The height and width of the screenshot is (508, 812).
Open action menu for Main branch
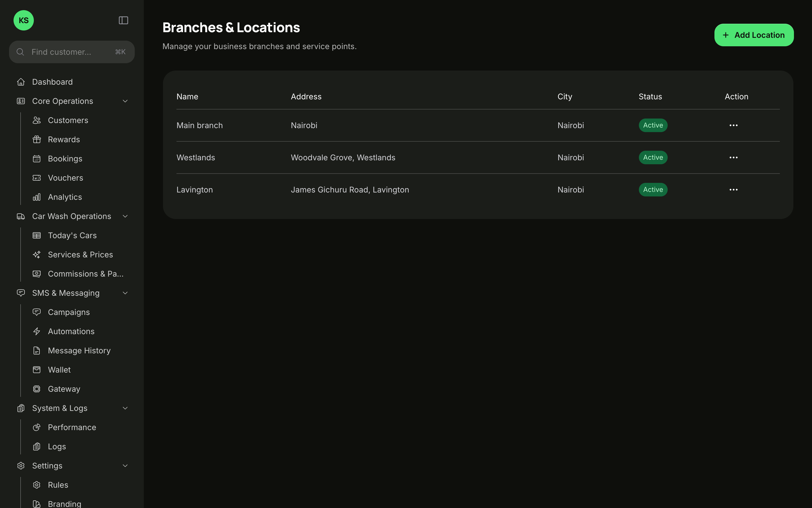734,125
